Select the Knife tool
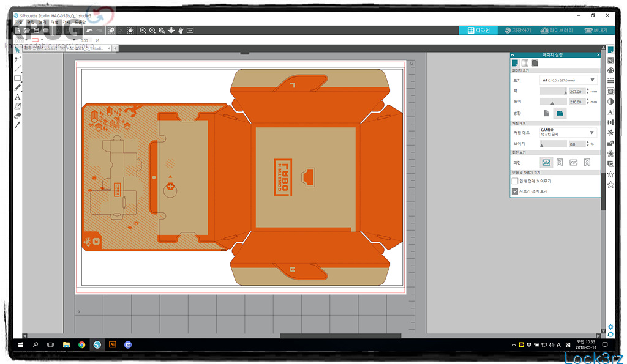The image size is (627, 364). (17, 125)
